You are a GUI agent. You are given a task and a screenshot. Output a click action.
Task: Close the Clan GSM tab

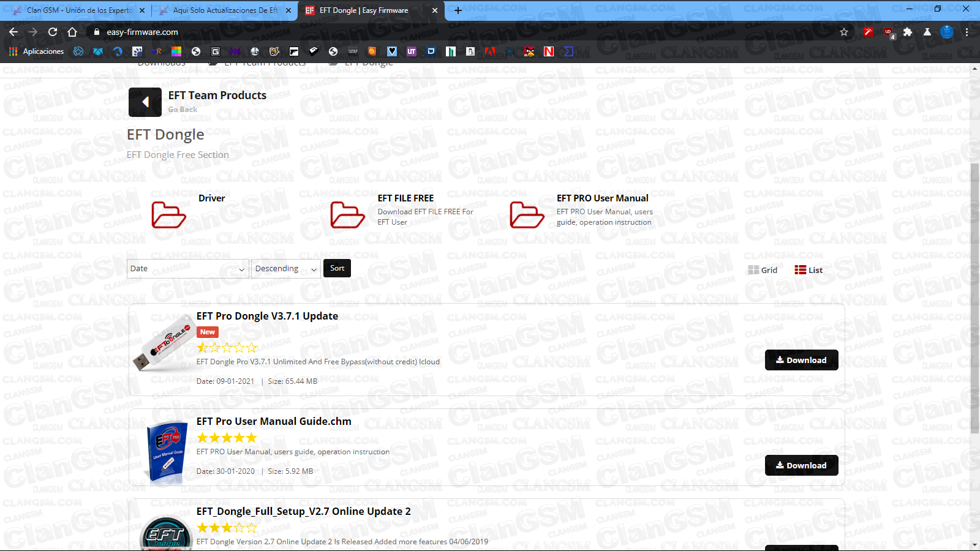(142, 10)
